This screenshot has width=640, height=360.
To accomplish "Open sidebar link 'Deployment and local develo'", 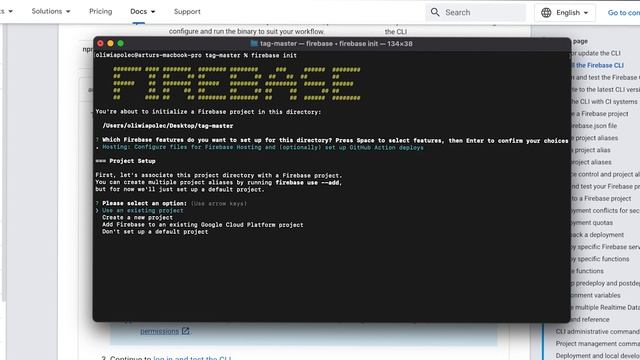I will point(598,356).
